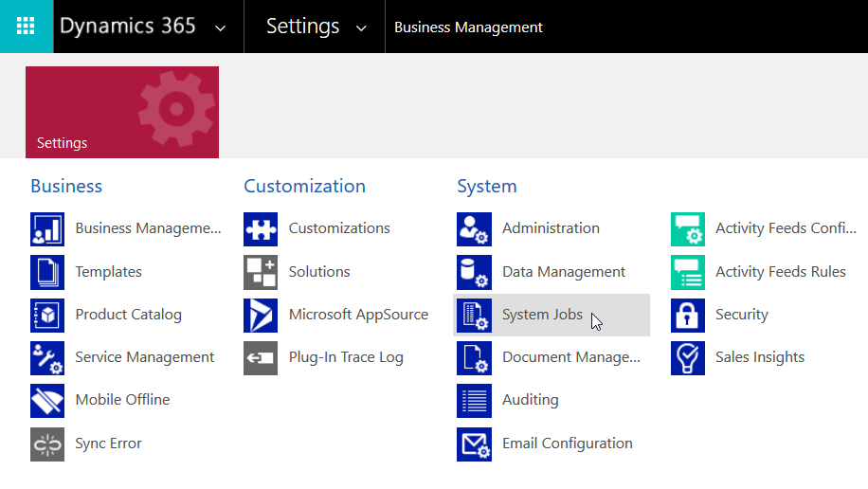Click the Activity Feeds Rules icon

688,272
